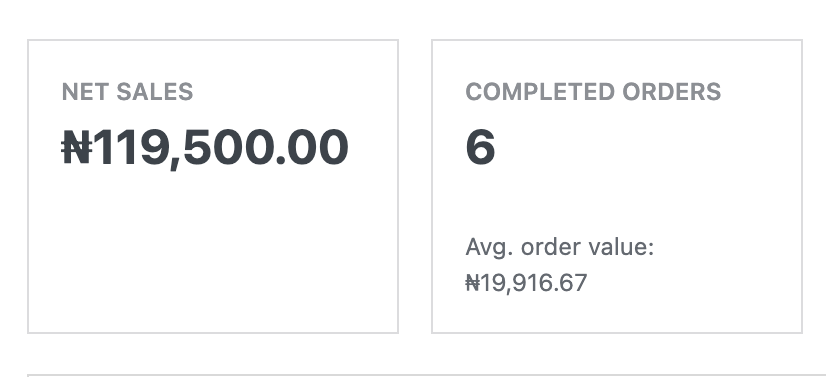This screenshot has width=826, height=377.
Task: Click the panel border below the cards
Action: (x=426, y=375)
